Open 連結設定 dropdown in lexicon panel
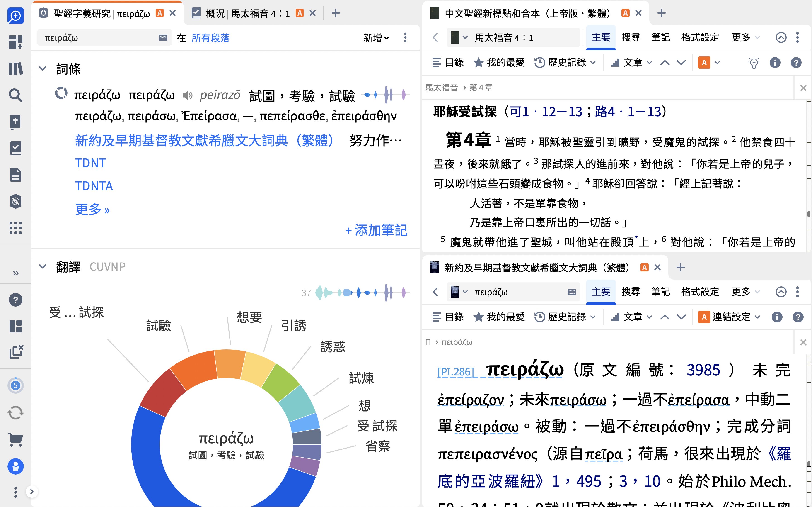The image size is (812, 507). tap(729, 317)
